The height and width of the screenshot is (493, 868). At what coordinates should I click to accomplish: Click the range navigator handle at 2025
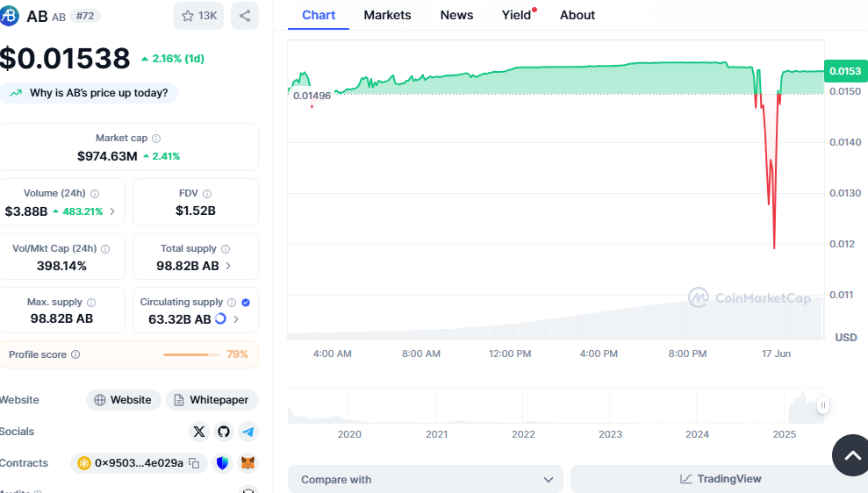pyautogui.click(x=822, y=405)
